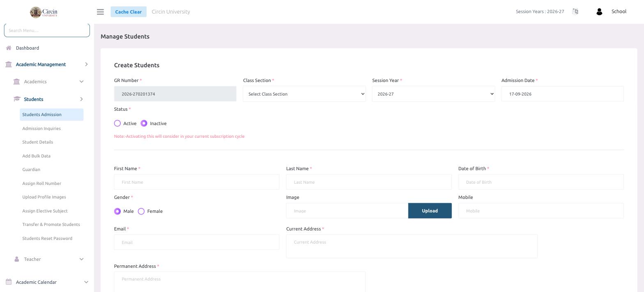This screenshot has width=644, height=292.
Task: Click the Academic Calendar icon
Action: (x=9, y=282)
